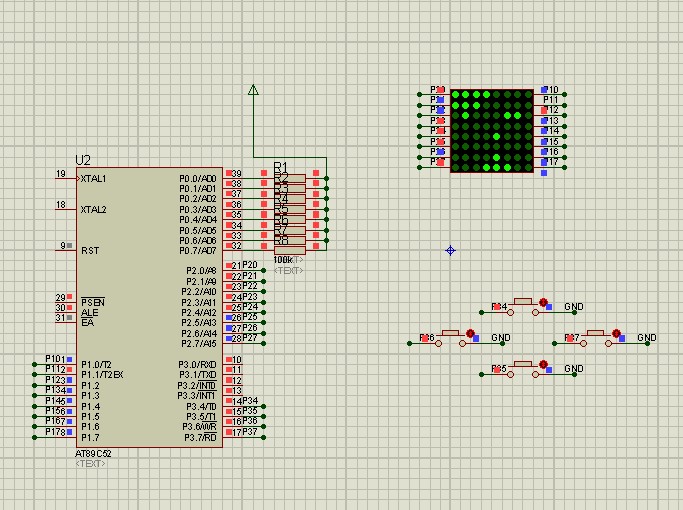Image resolution: width=683 pixels, height=510 pixels.
Task: Select pin number 10 beside P3.0/RXD
Action: (x=237, y=359)
